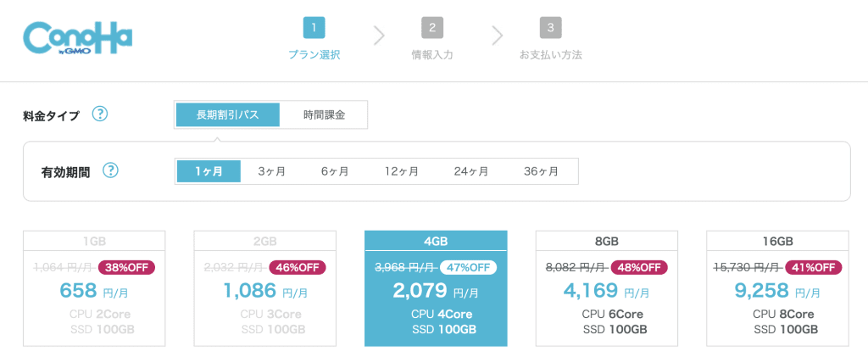The image size is (868, 357).
Task: Click the struck-through 15,730 円/月 price
Action: [x=747, y=267]
